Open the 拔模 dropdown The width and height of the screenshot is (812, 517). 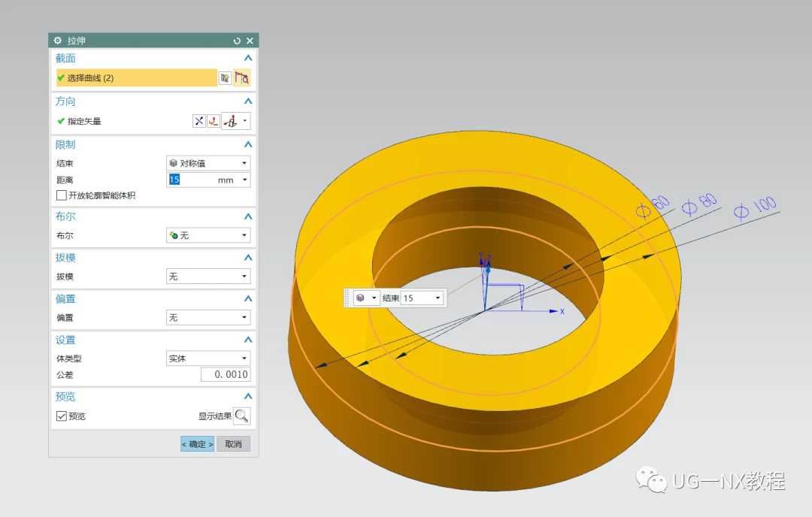(208, 277)
